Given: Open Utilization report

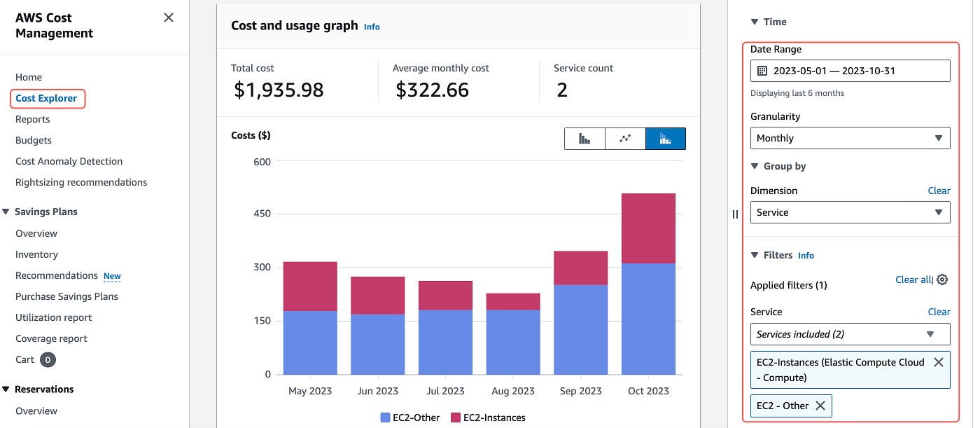Looking at the screenshot, I should tap(54, 317).
